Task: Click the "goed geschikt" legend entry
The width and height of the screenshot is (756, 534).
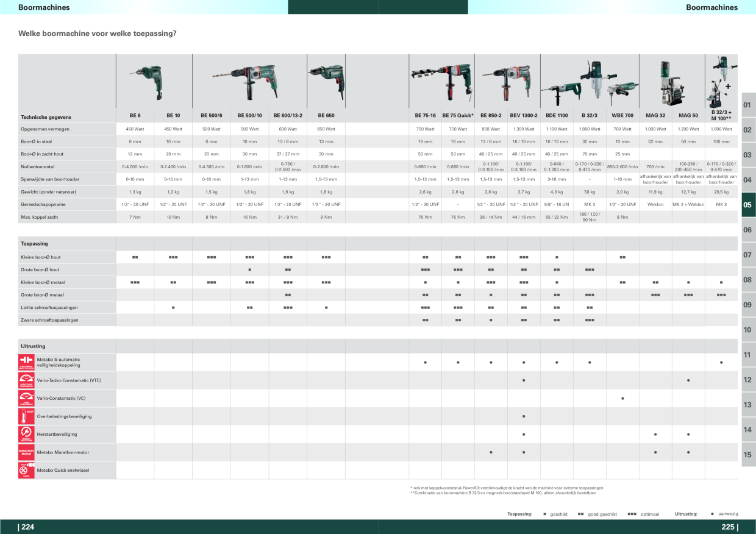Action: point(597,514)
